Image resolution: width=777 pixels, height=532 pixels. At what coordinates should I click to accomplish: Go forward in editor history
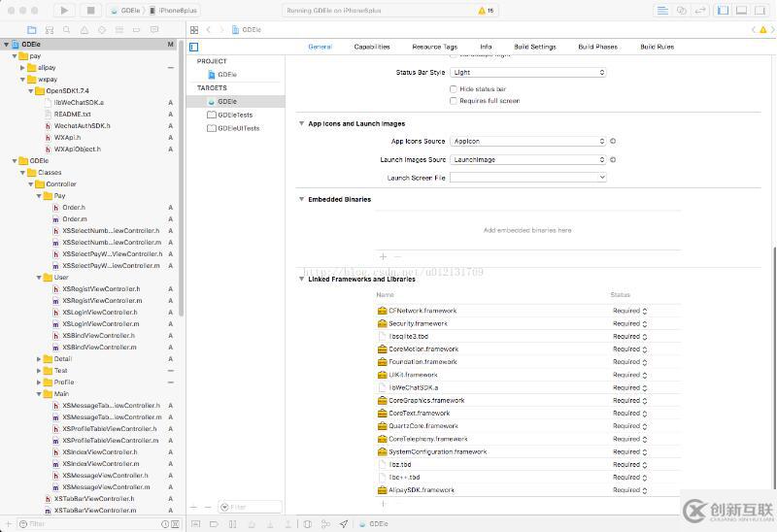[x=221, y=30]
